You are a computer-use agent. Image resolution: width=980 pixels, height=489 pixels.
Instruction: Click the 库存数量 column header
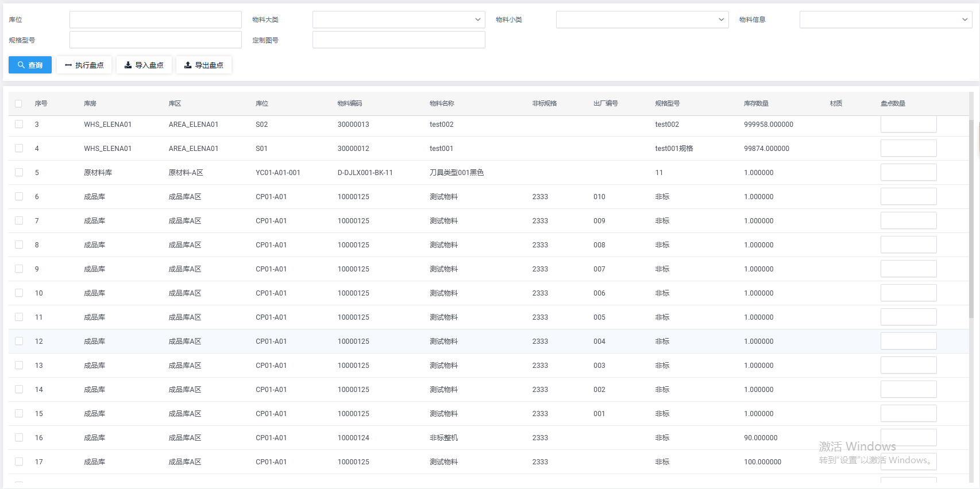pyautogui.click(x=756, y=103)
